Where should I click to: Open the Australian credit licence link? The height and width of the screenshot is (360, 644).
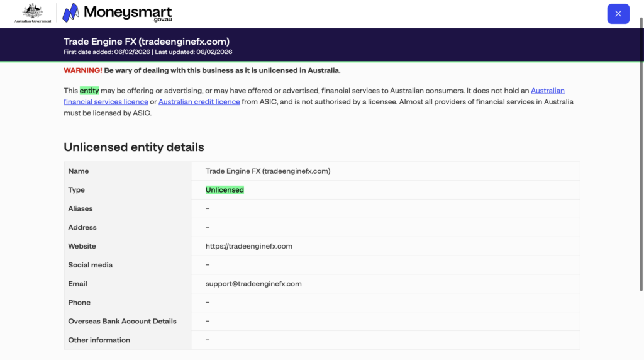click(199, 102)
